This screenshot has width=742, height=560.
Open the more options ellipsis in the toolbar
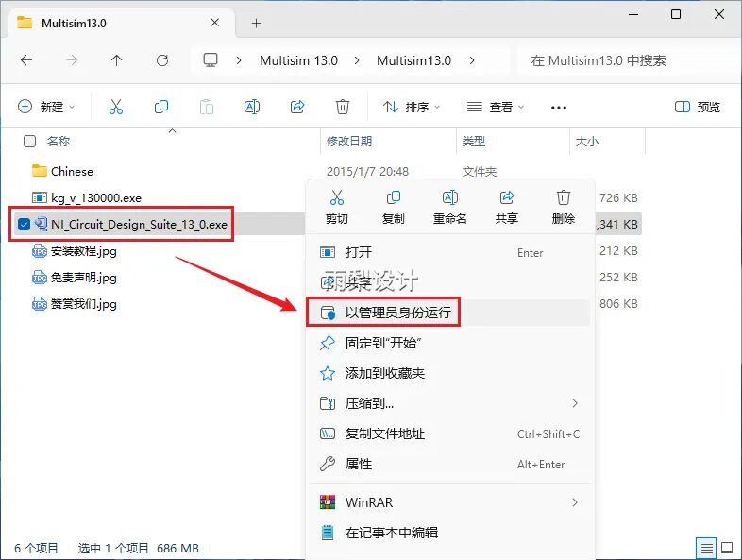coord(559,108)
